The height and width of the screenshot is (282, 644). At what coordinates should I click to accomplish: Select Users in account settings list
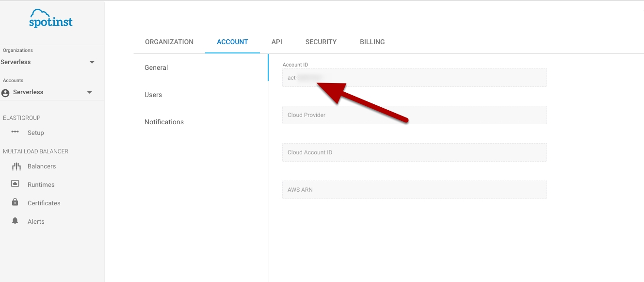click(153, 95)
